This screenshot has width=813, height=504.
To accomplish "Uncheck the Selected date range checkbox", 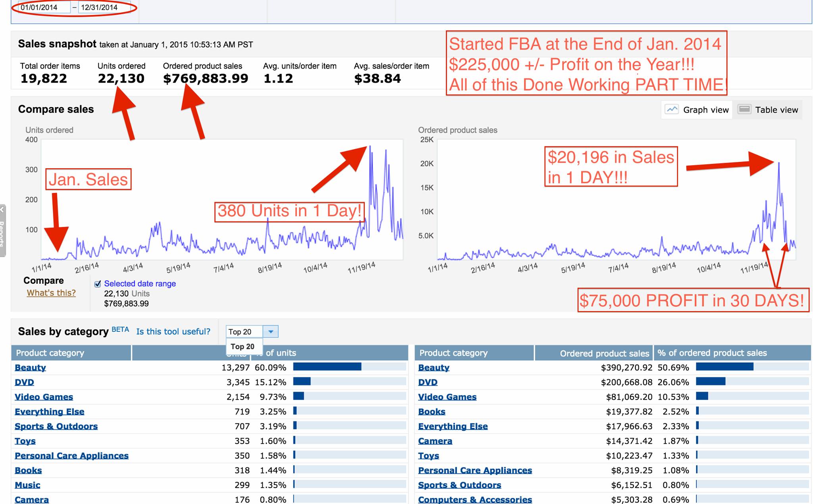I will coord(98,284).
